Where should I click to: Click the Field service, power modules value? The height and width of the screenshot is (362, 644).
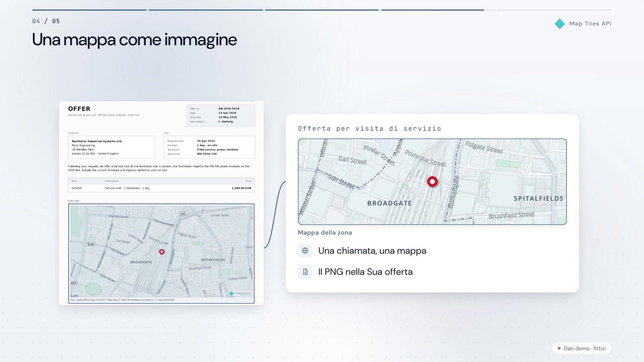coord(218,150)
